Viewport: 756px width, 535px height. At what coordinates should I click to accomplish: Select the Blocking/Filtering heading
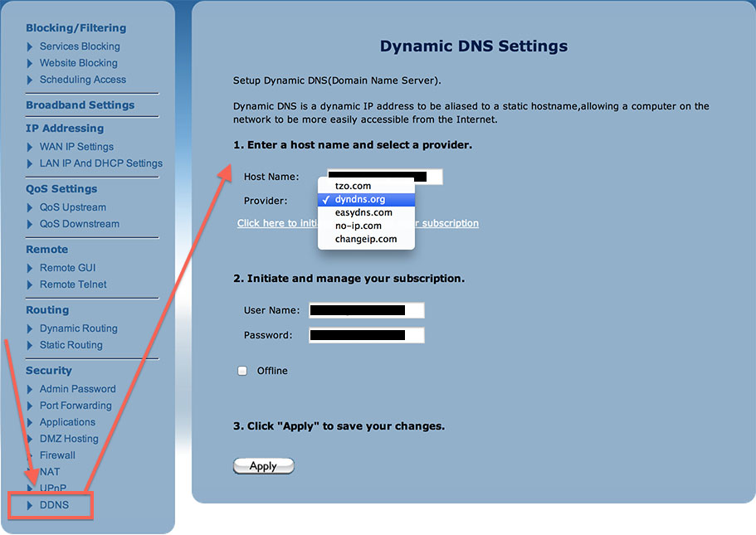click(x=76, y=28)
